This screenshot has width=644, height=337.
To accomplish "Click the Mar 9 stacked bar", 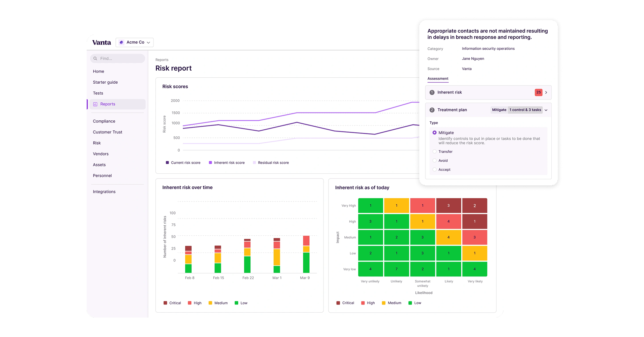I will pos(306,254).
